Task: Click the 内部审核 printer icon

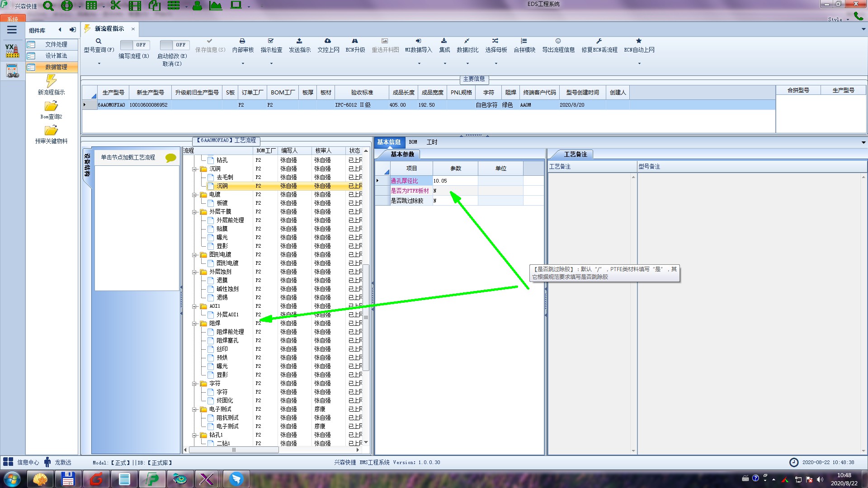Action: 242,41
